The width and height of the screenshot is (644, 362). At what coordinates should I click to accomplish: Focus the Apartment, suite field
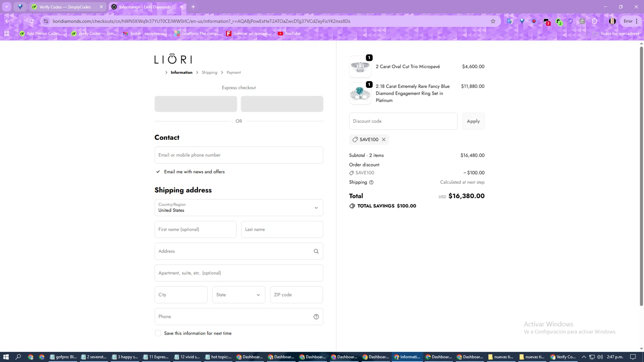click(239, 273)
